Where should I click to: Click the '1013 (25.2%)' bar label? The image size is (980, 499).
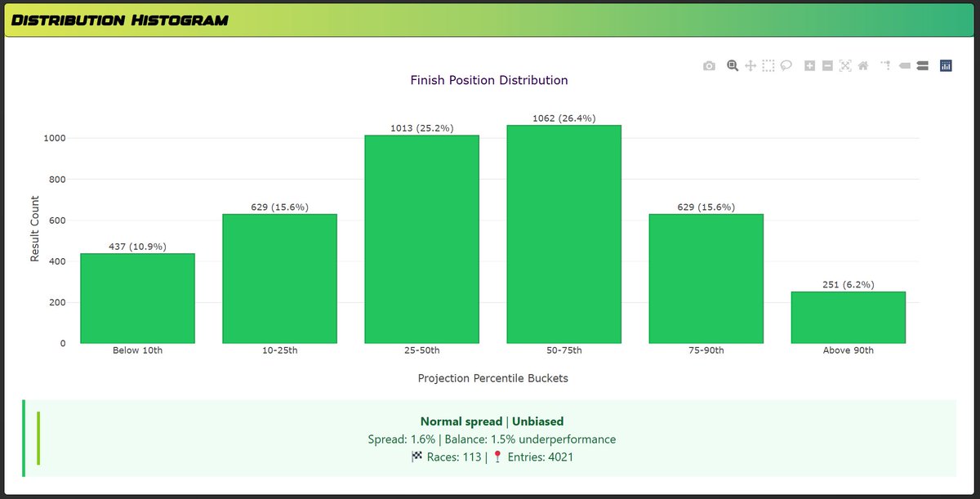(421, 128)
